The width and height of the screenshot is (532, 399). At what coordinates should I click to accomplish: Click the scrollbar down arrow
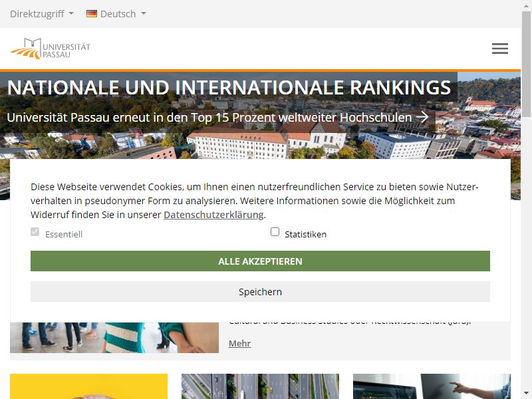pos(527,394)
